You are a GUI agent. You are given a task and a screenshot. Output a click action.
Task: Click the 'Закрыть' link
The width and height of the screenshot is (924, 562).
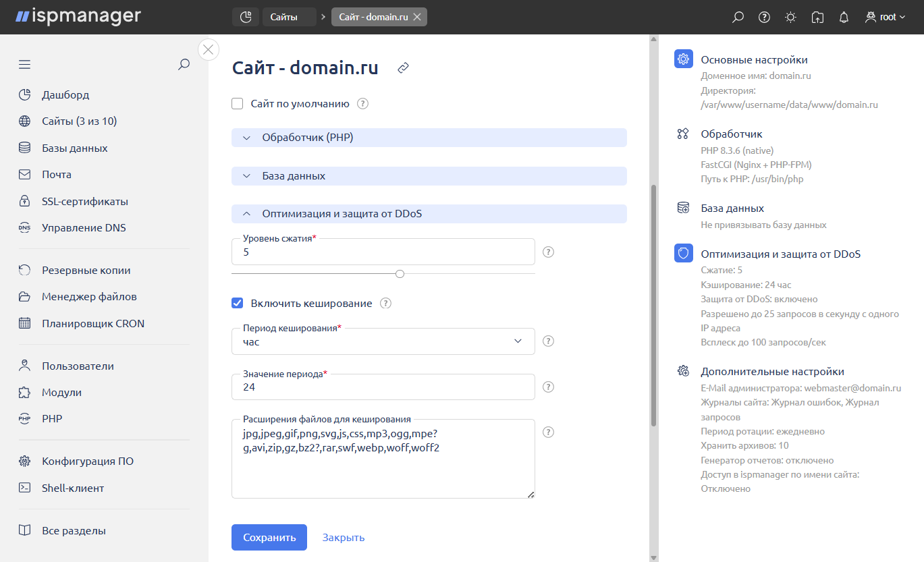pyautogui.click(x=343, y=538)
